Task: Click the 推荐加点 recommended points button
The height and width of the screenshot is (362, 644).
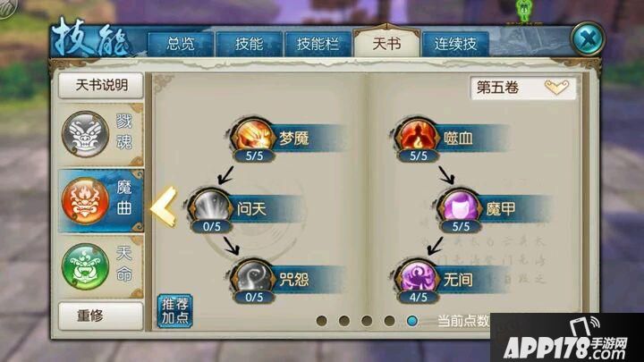Action: click(x=175, y=311)
